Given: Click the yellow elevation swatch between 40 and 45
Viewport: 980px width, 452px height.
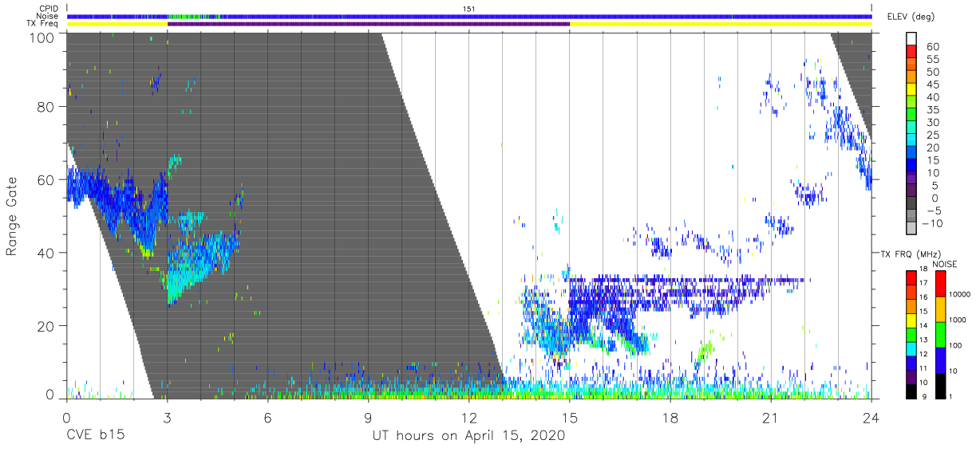Looking at the screenshot, I should coord(911,89).
